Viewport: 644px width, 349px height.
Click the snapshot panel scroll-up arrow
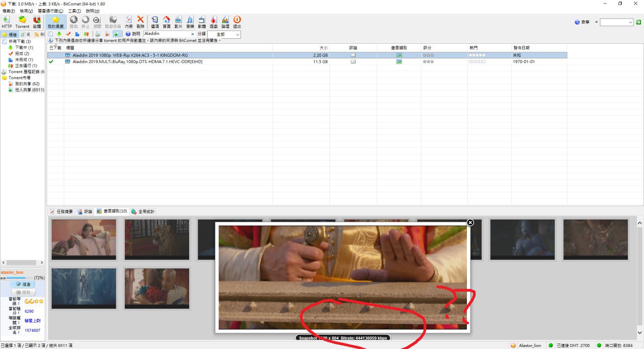(x=640, y=223)
